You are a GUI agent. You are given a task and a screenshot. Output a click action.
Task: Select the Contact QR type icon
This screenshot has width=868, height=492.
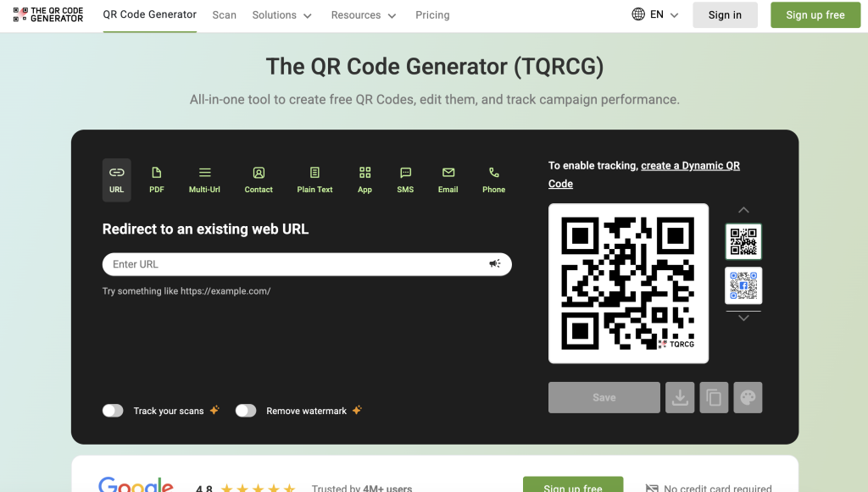point(259,180)
